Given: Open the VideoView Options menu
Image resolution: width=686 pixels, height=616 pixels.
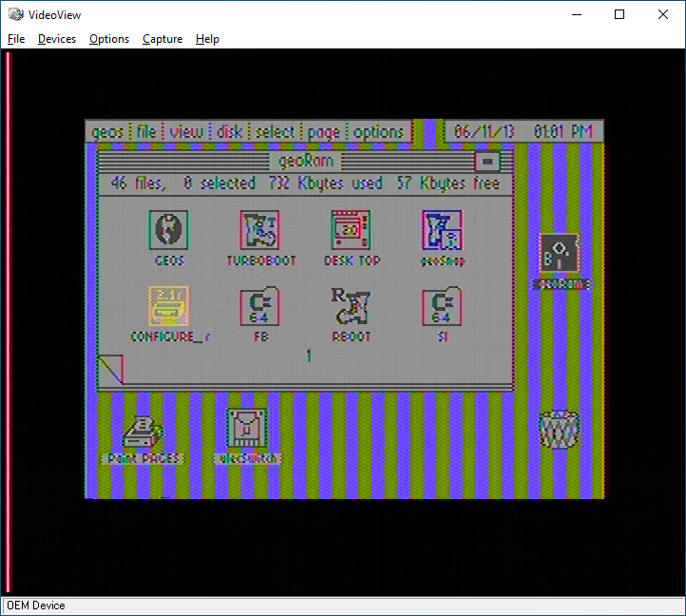Looking at the screenshot, I should click(109, 39).
